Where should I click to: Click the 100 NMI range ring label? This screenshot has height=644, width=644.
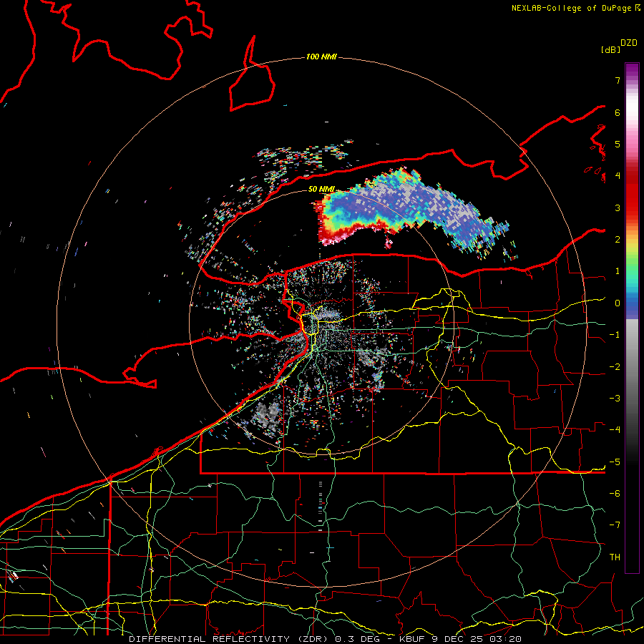tap(321, 57)
